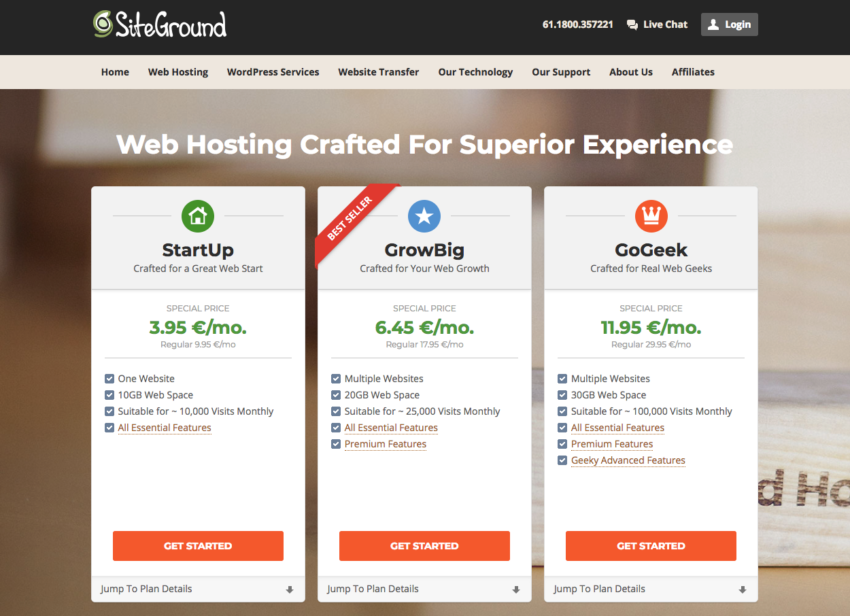Open the About Us menu
The image size is (850, 616).
point(631,72)
